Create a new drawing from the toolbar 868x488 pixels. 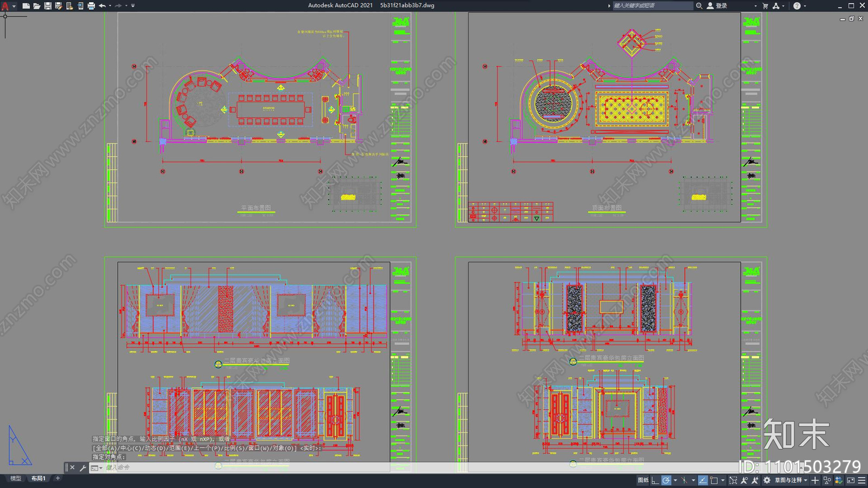(25, 5)
